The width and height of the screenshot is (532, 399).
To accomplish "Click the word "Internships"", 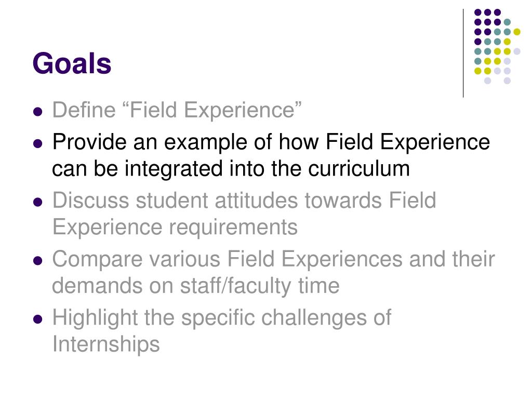I will [x=106, y=344].
